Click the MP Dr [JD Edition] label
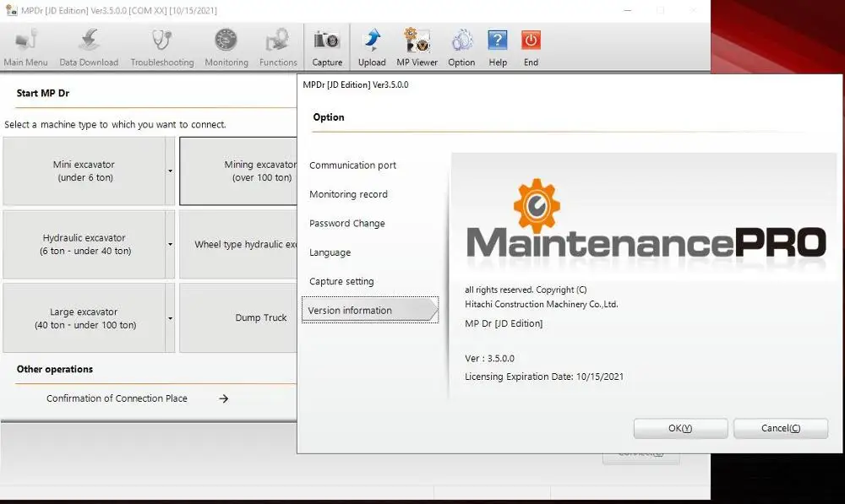 pos(504,323)
